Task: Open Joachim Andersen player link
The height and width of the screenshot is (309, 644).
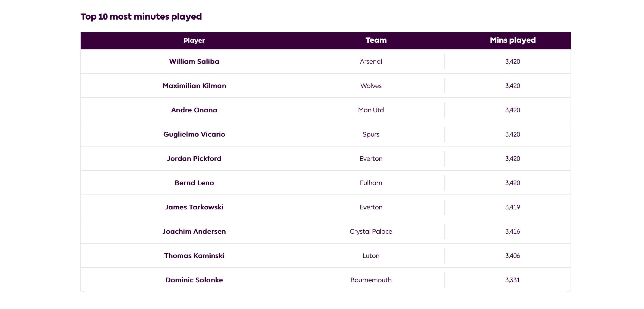Action: 194,231
